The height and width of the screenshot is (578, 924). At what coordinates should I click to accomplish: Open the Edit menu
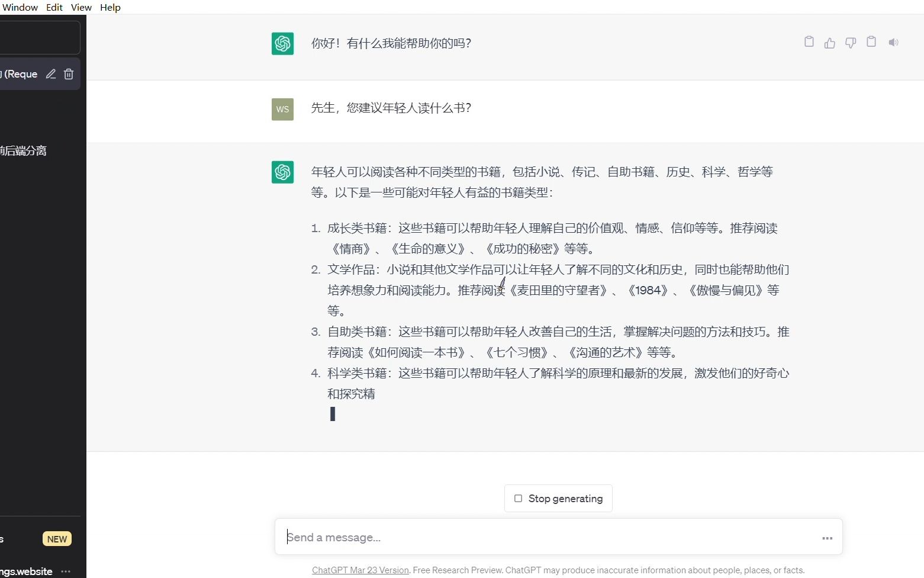pos(54,7)
